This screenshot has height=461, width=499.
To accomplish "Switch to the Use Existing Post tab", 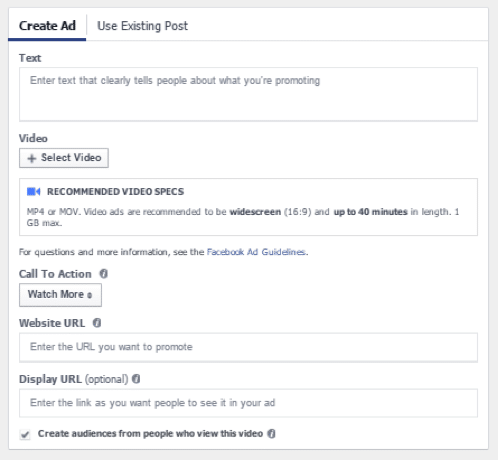I will 142,26.
